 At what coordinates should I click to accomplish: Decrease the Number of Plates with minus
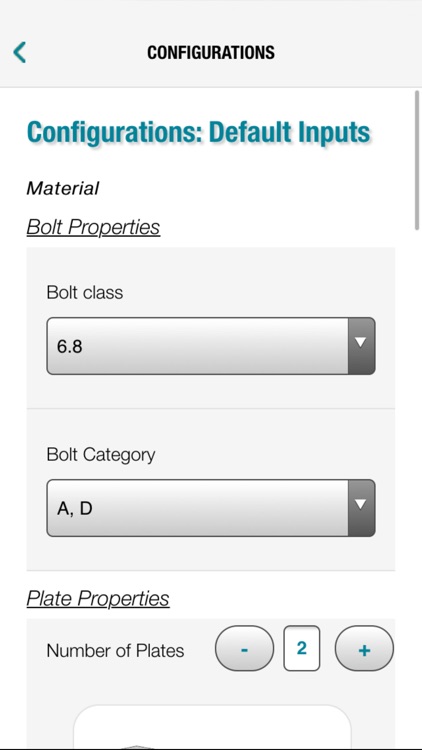click(244, 648)
